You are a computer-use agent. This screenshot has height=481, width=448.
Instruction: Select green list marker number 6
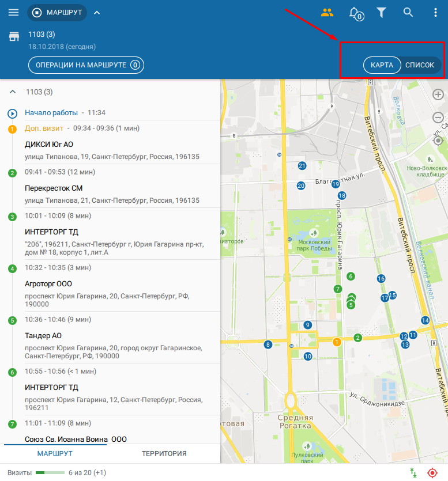pyautogui.click(x=12, y=372)
